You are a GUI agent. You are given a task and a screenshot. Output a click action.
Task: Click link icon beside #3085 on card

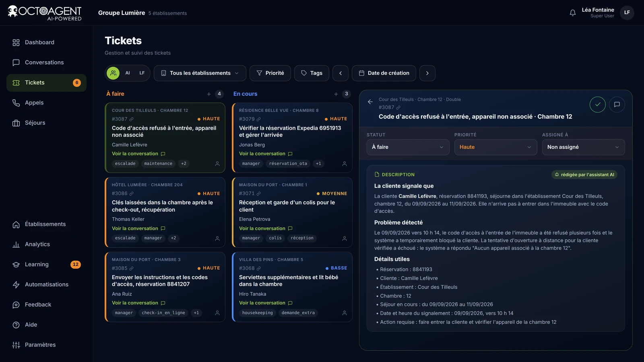(132, 268)
